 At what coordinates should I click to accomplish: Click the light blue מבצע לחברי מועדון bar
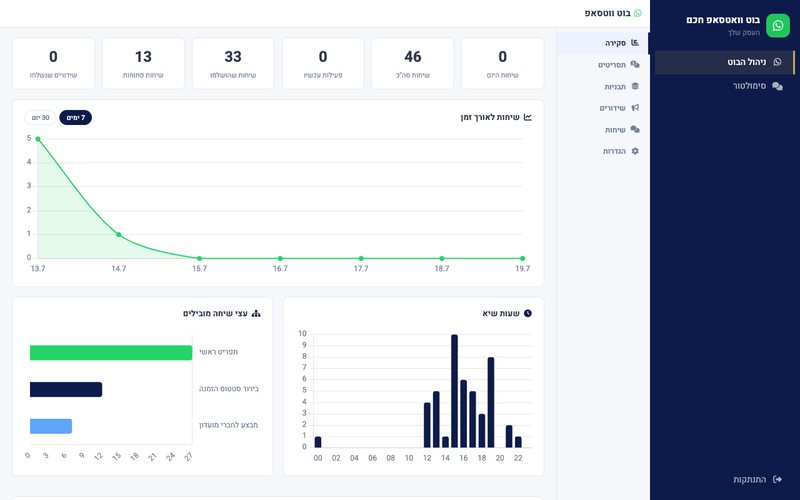click(51, 426)
